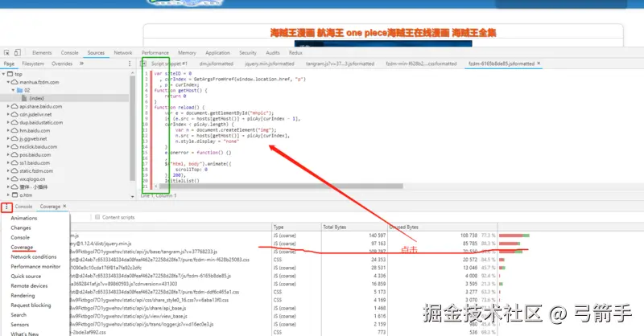Select the coverage row ending in view_base.js
The image size is (644, 336).
(x=283, y=317)
